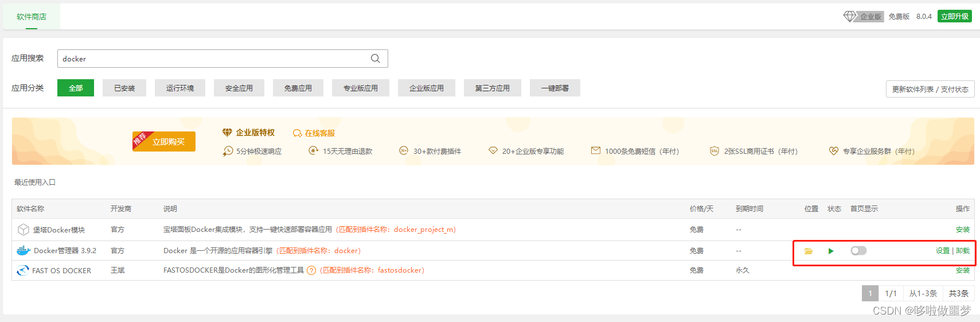This screenshot has height=322, width=980.
Task: Click the 20+企业版专享功能 diamond icon
Action: tap(493, 150)
